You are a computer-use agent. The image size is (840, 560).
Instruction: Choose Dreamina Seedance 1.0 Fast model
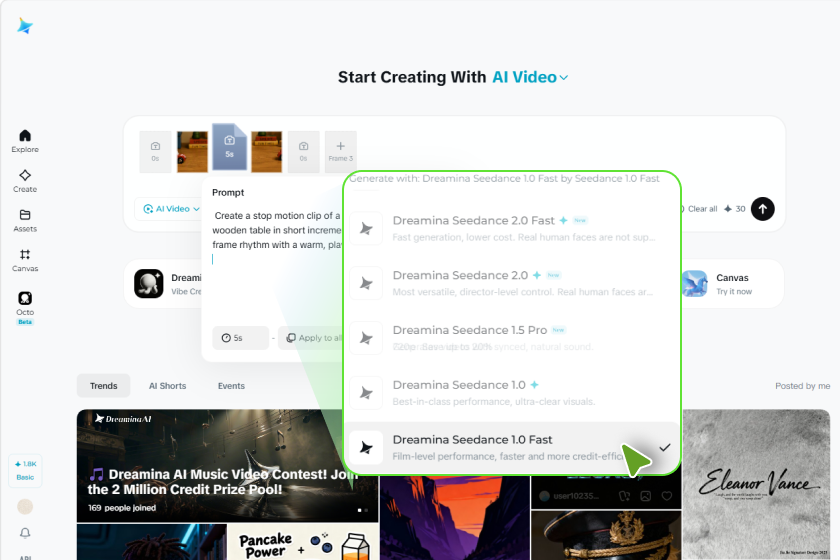512,447
